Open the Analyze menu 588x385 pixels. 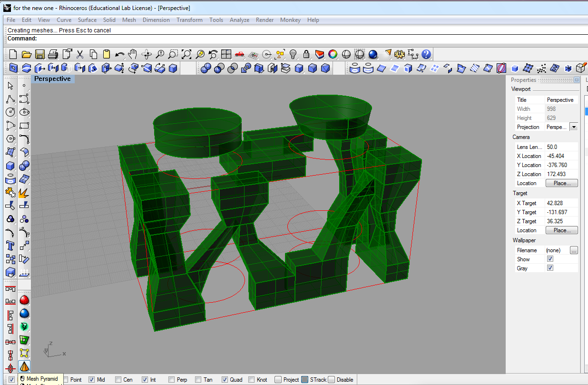(x=239, y=20)
